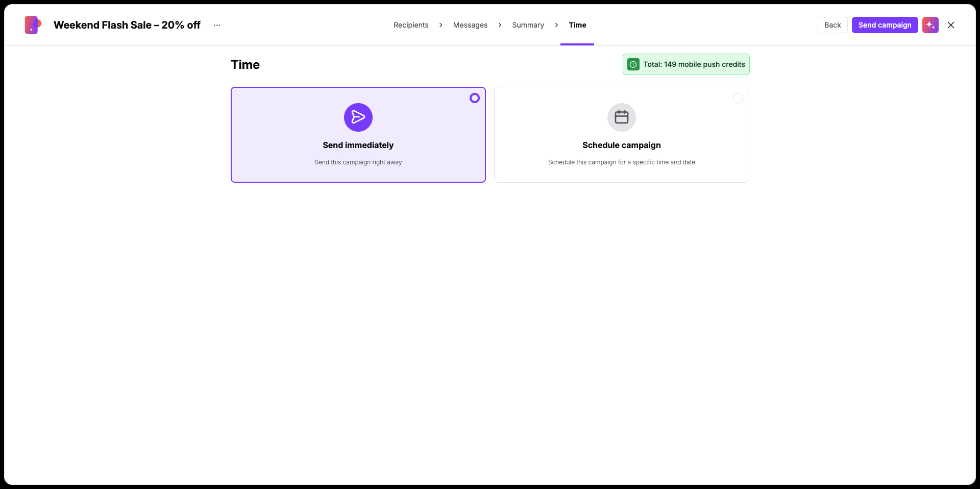The image size is (980, 489).
Task: Close the campaign editor with X
Action: [950, 25]
